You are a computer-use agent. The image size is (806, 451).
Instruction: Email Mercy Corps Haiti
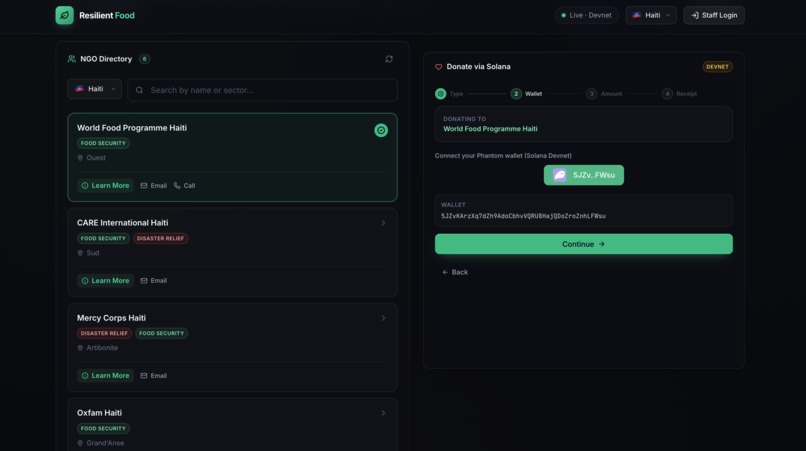154,376
